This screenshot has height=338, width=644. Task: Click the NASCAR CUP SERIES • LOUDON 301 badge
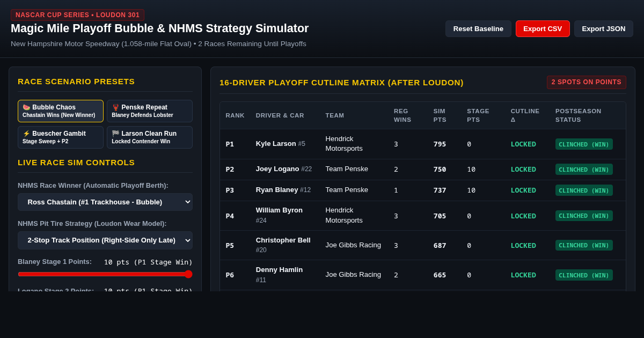pos(77,15)
